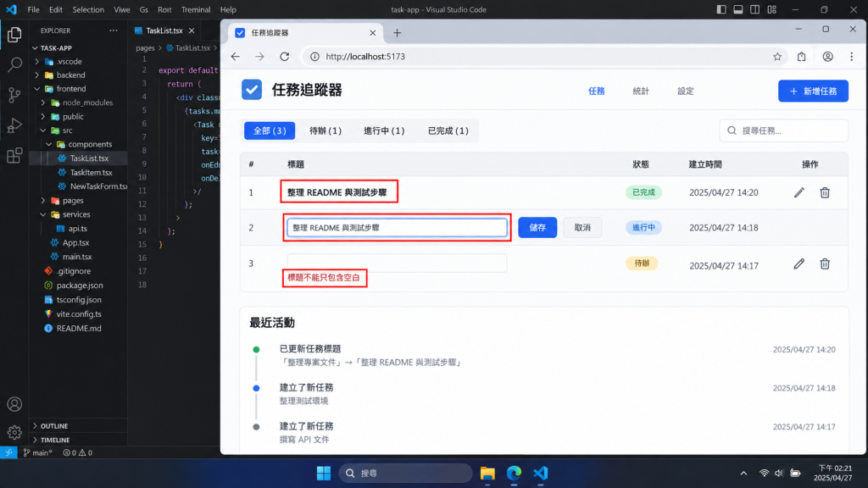This screenshot has height=488, width=868.
Task: Click Explorer more actions ellipsis
Action: click(114, 30)
